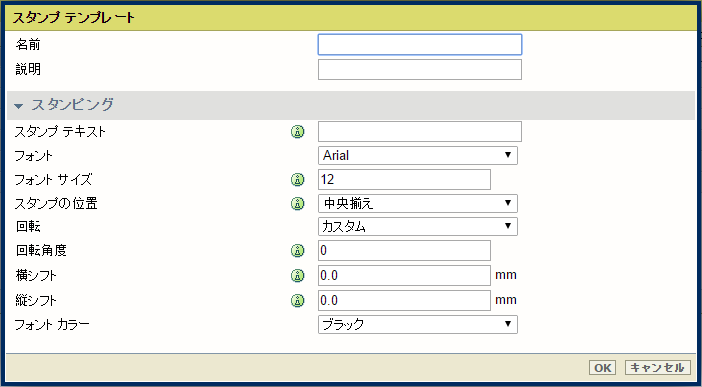Click the 横シフト mm input field
The image size is (702, 387).
404,275
